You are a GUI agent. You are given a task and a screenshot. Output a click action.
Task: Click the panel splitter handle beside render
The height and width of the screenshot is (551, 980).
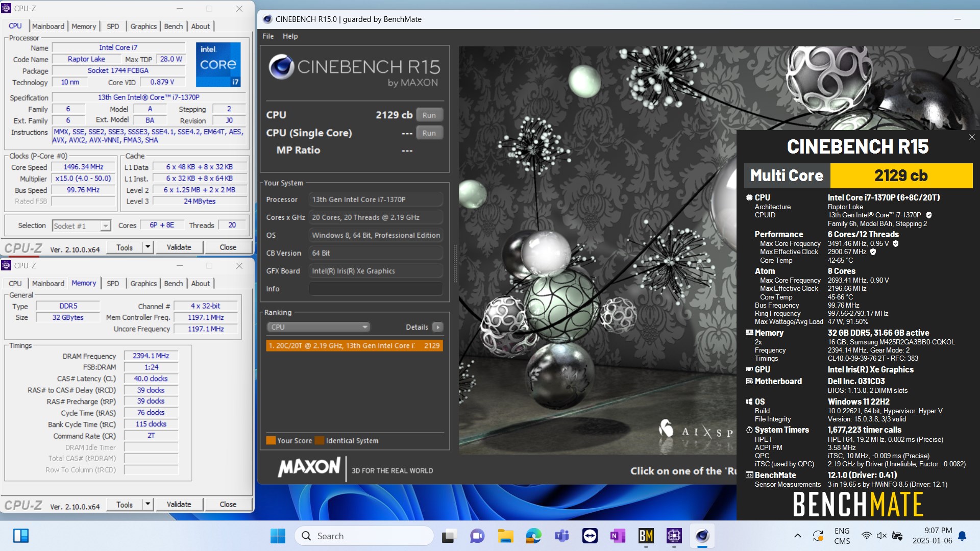pos(455,263)
